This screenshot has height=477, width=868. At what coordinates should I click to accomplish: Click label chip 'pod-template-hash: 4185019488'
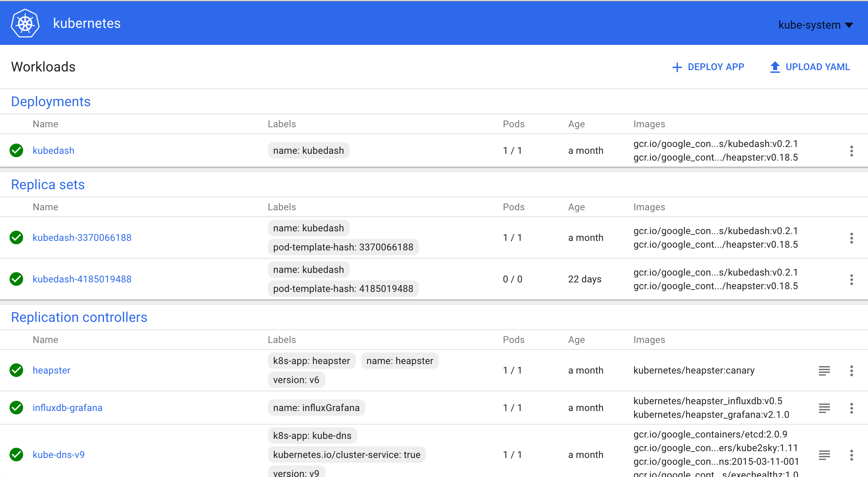click(343, 289)
